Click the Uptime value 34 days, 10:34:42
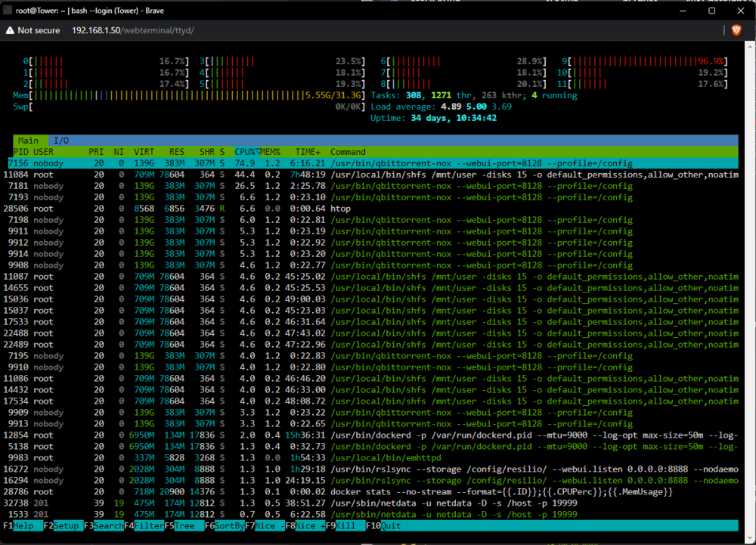Image resolution: width=756 pixels, height=545 pixels. (x=454, y=118)
